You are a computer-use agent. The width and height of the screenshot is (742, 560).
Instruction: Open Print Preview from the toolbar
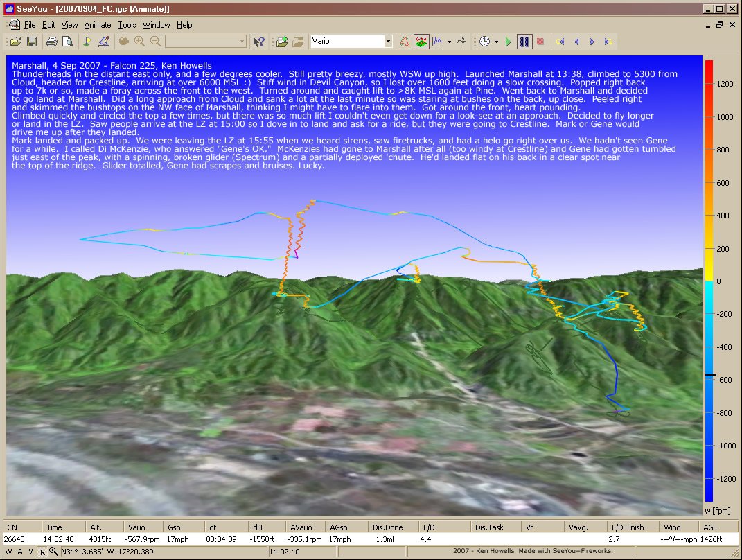pyautogui.click(x=67, y=42)
